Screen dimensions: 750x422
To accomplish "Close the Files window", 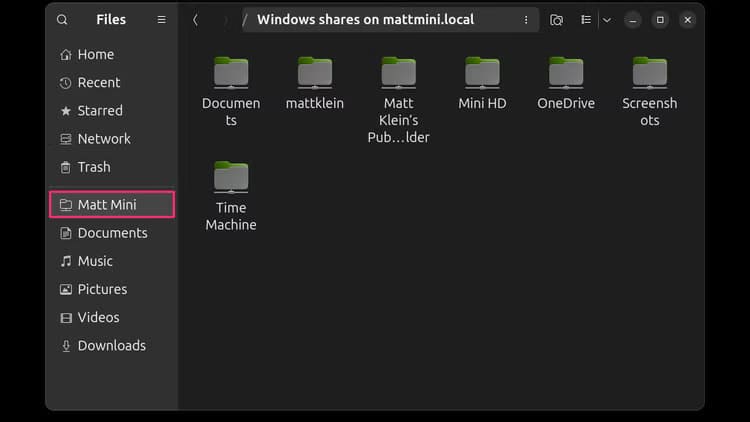I will [687, 20].
